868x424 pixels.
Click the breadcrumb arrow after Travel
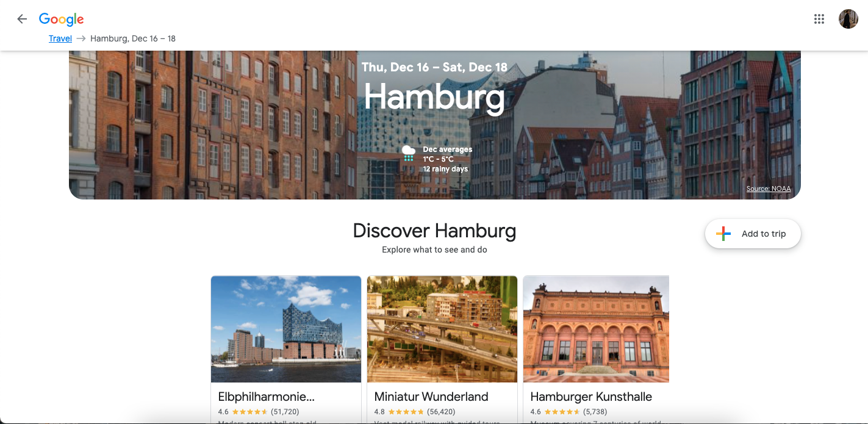(x=81, y=38)
